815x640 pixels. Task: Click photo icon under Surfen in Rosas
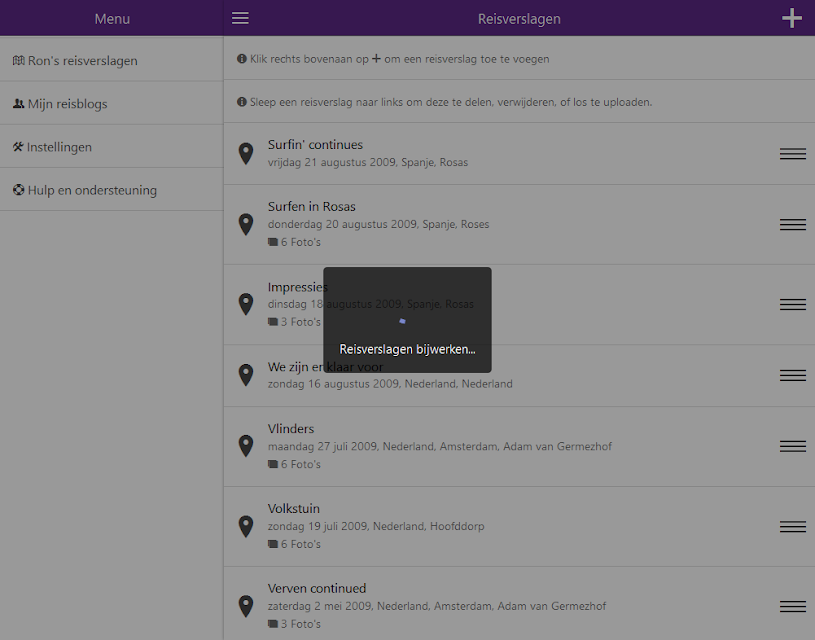tap(273, 242)
